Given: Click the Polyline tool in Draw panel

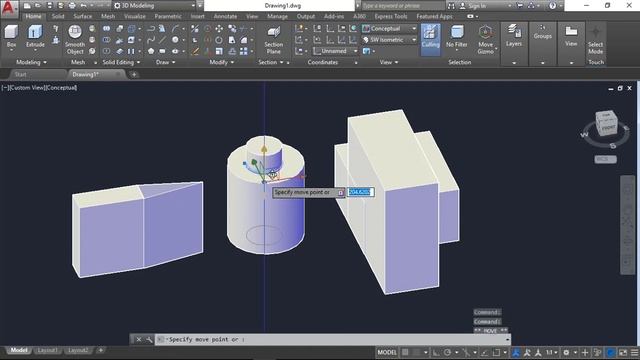Looking at the screenshot, I should click(x=151, y=29).
